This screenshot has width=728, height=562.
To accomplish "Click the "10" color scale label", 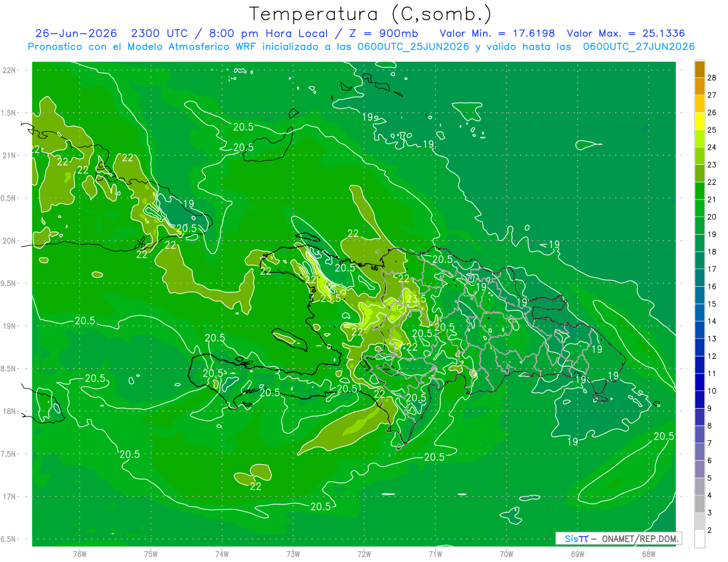I will (712, 391).
